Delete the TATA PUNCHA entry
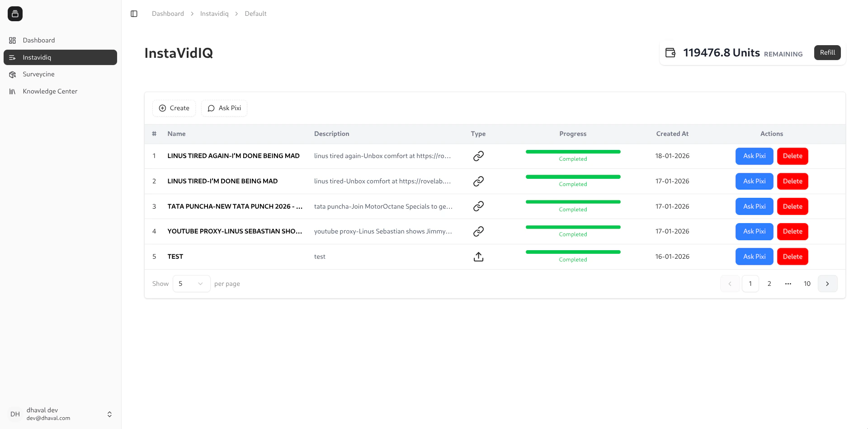Image resolution: width=868 pixels, height=429 pixels. coord(792,206)
